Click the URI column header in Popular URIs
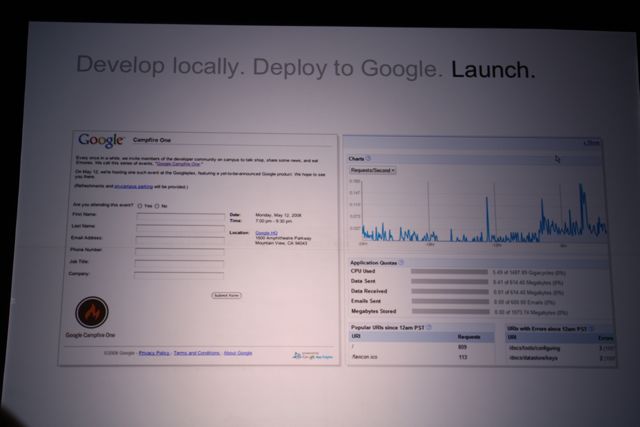640x427 pixels. pos(356,336)
